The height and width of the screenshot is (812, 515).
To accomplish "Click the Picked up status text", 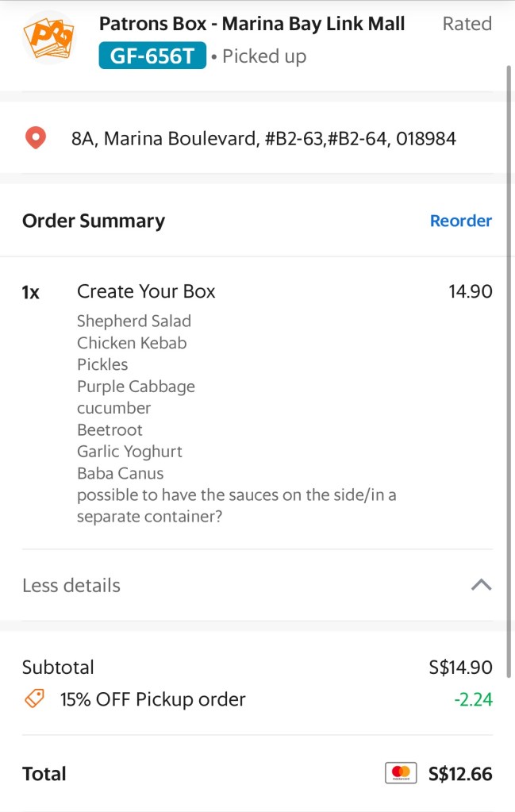I will click(x=263, y=56).
